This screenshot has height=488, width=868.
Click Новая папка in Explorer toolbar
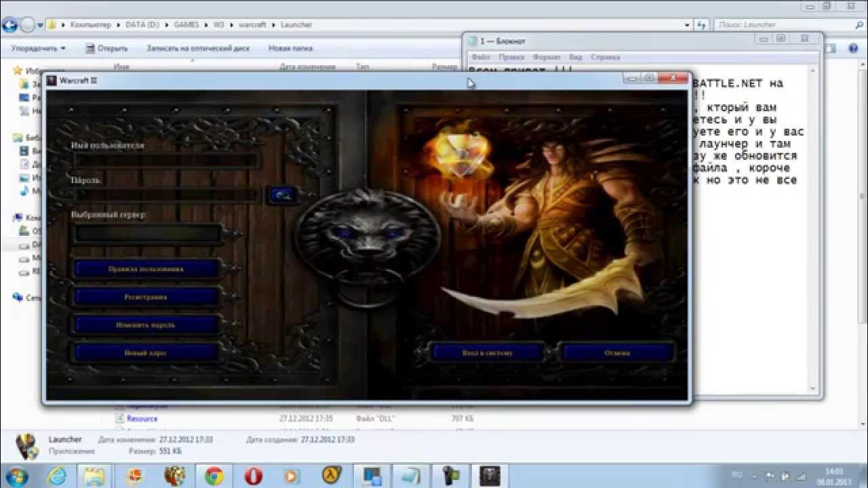click(x=290, y=48)
